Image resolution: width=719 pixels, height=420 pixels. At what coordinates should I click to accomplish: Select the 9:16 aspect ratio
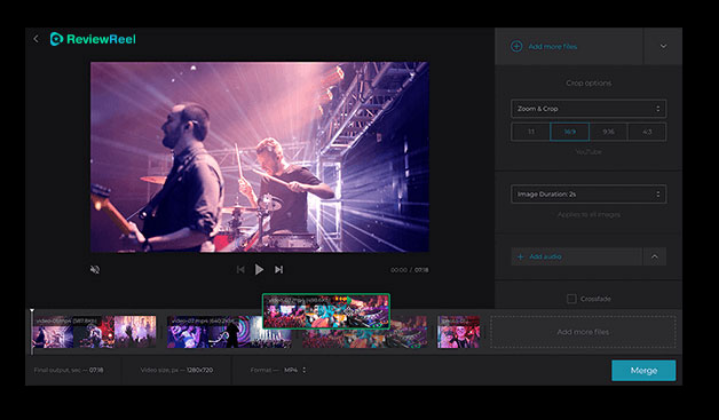[x=608, y=132]
